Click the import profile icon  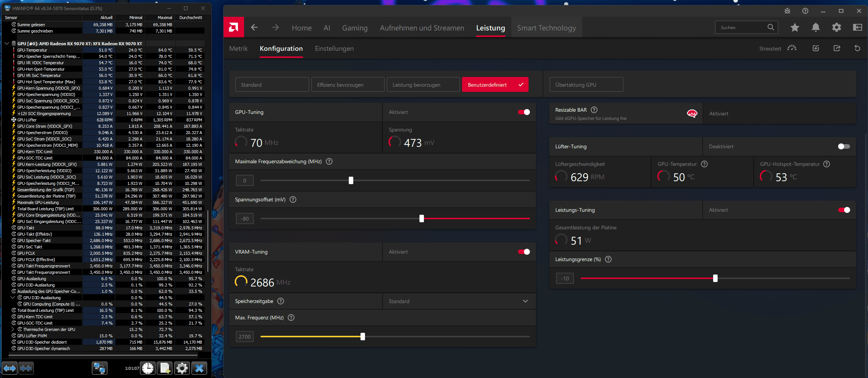coord(816,48)
